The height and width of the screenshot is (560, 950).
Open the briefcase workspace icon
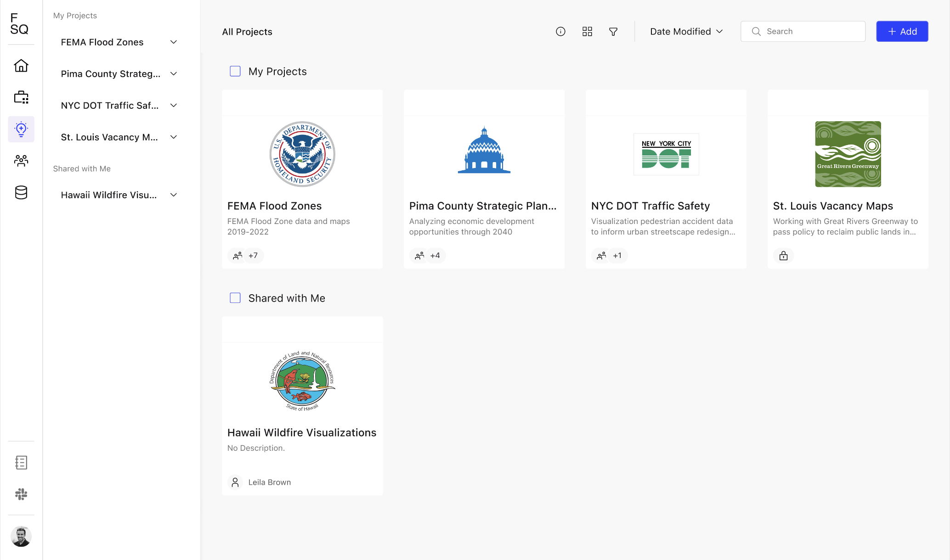point(21,97)
